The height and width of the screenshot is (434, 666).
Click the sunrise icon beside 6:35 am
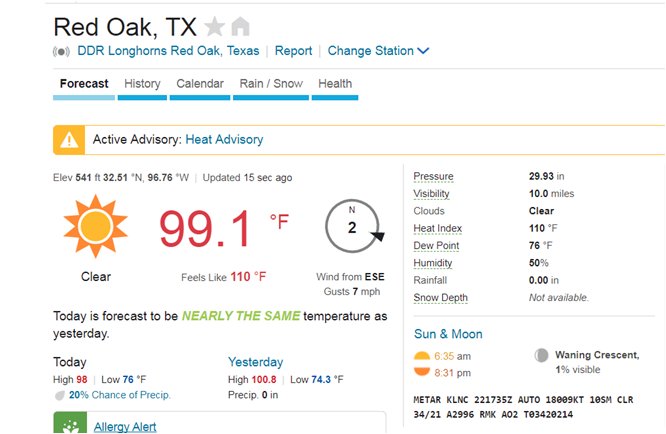(422, 356)
